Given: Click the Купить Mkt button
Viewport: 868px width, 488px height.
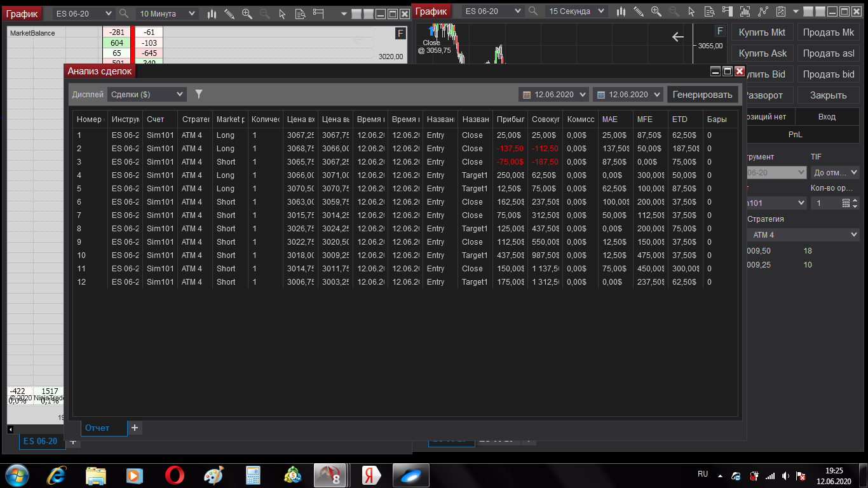Looking at the screenshot, I should click(x=762, y=32).
